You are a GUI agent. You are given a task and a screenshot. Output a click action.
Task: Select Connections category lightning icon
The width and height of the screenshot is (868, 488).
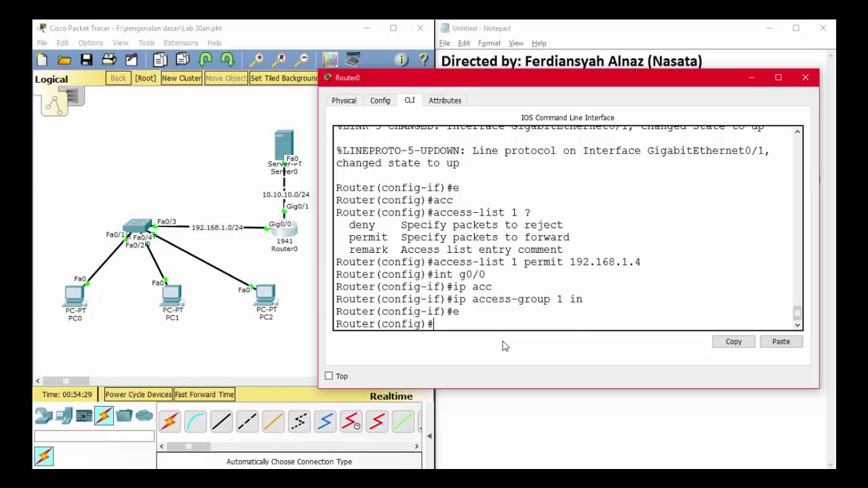[104, 415]
